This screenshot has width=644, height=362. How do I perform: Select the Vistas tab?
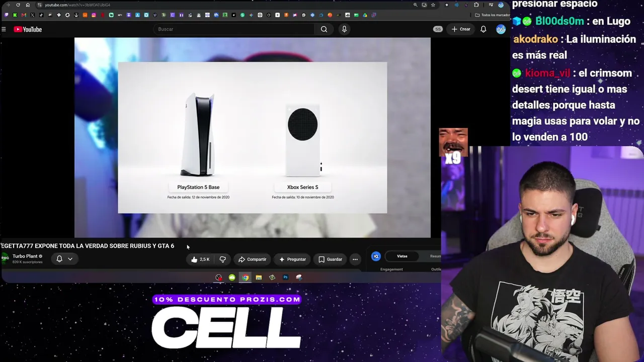(x=402, y=256)
